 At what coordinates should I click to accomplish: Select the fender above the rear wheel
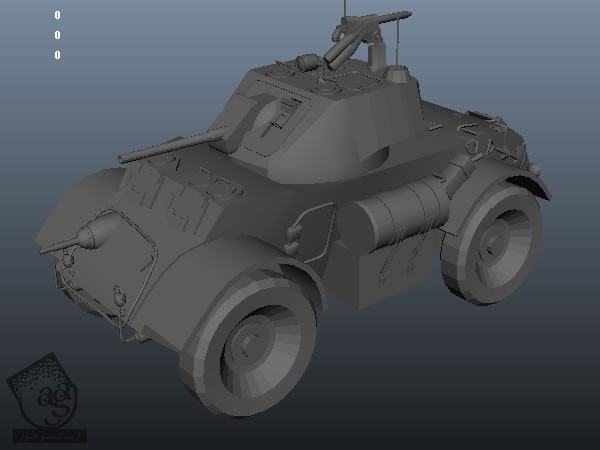(x=515, y=180)
